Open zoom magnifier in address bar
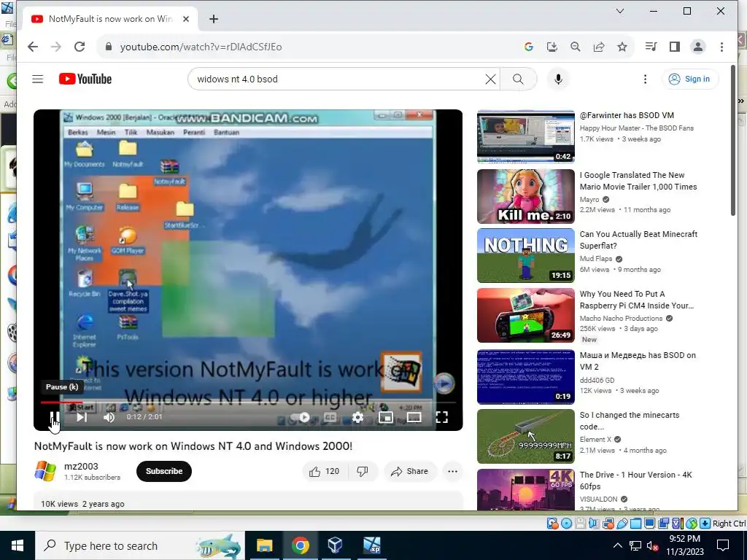Viewport: 747px width, 560px height. (x=575, y=47)
